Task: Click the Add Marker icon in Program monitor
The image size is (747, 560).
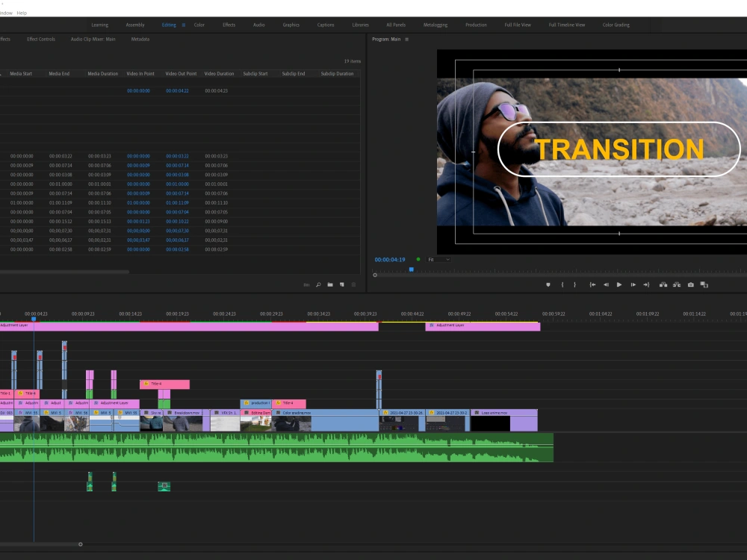Action: 548,284
